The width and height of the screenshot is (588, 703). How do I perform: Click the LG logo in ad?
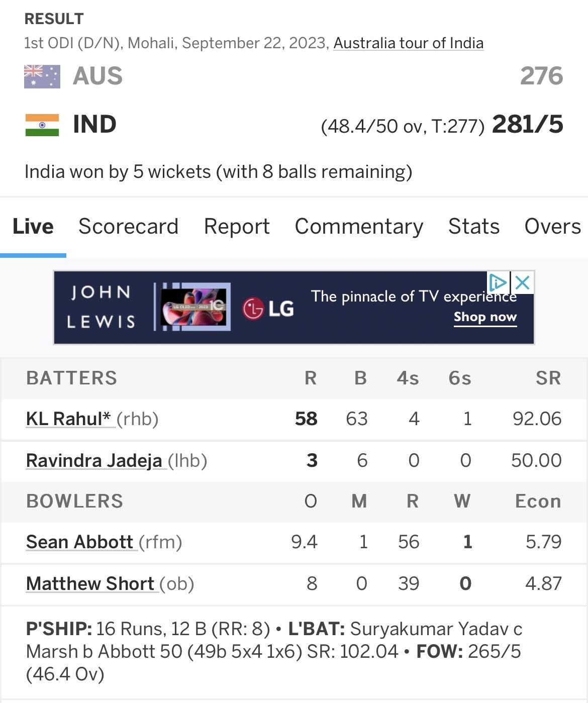coord(268,308)
